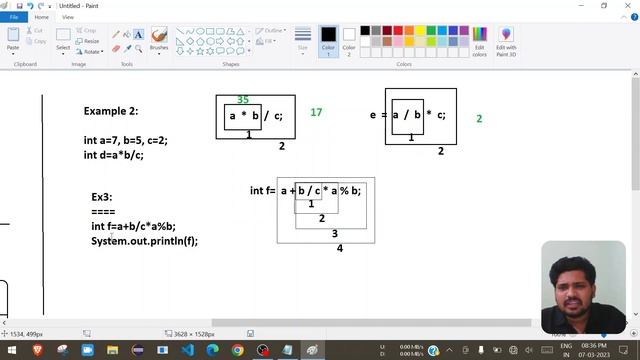This screenshot has width=640, height=360.
Task: Click the Undo arrow in title bar
Action: pos(30,6)
